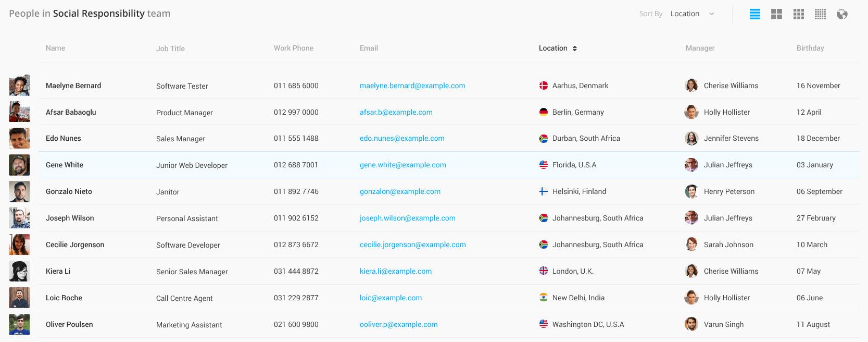The width and height of the screenshot is (868, 342).
Task: Click Henry Peterson manager avatar
Action: [x=691, y=191]
